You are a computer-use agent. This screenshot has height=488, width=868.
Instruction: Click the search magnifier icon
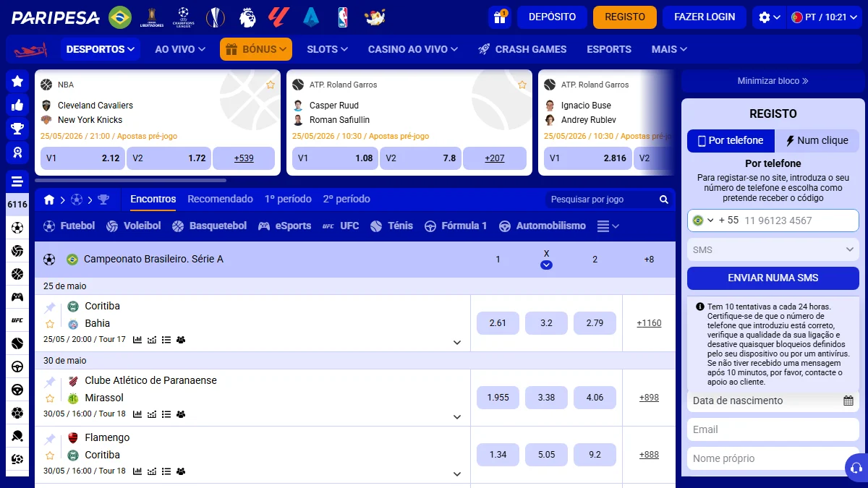click(664, 200)
